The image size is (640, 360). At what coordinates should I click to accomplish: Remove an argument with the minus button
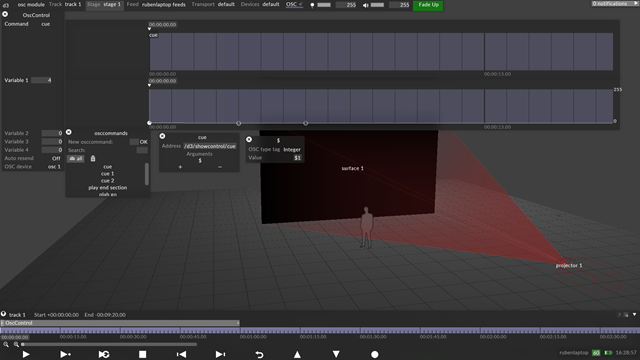[220, 167]
